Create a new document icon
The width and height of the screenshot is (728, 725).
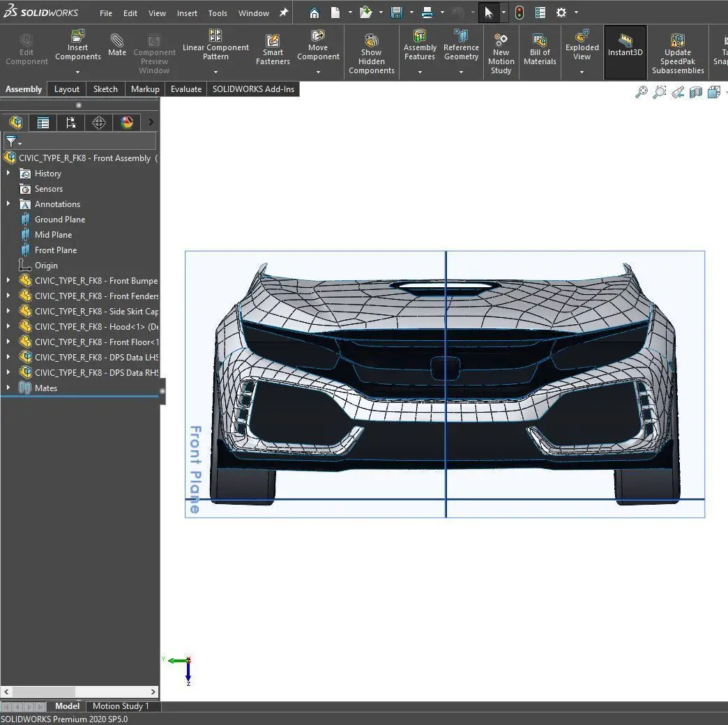335,13
